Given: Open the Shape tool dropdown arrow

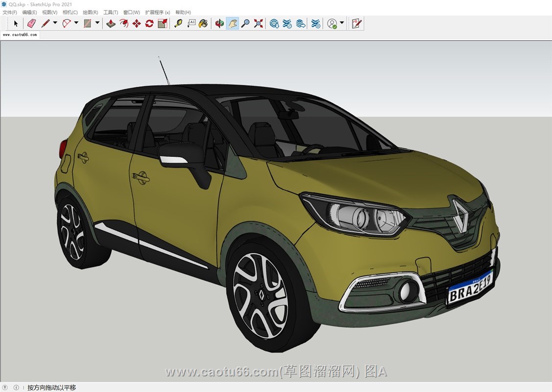Looking at the screenshot, I should 97,23.
